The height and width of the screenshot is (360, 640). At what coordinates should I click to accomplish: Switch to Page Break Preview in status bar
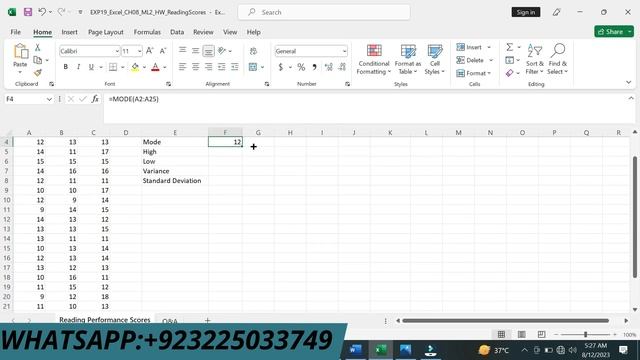coord(541,334)
